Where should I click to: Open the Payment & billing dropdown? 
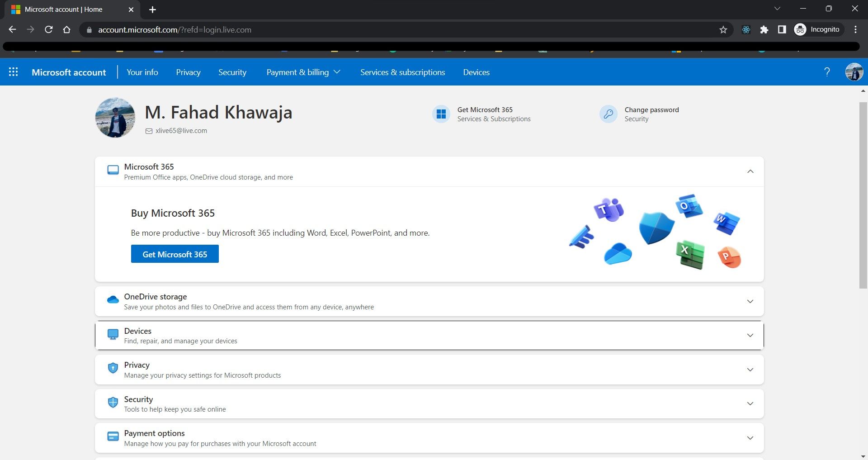[303, 72]
